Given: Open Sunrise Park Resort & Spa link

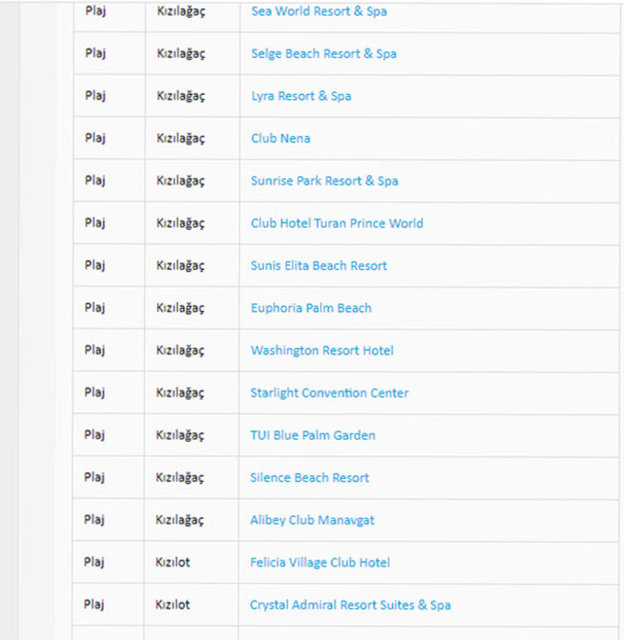Looking at the screenshot, I should tap(324, 181).
